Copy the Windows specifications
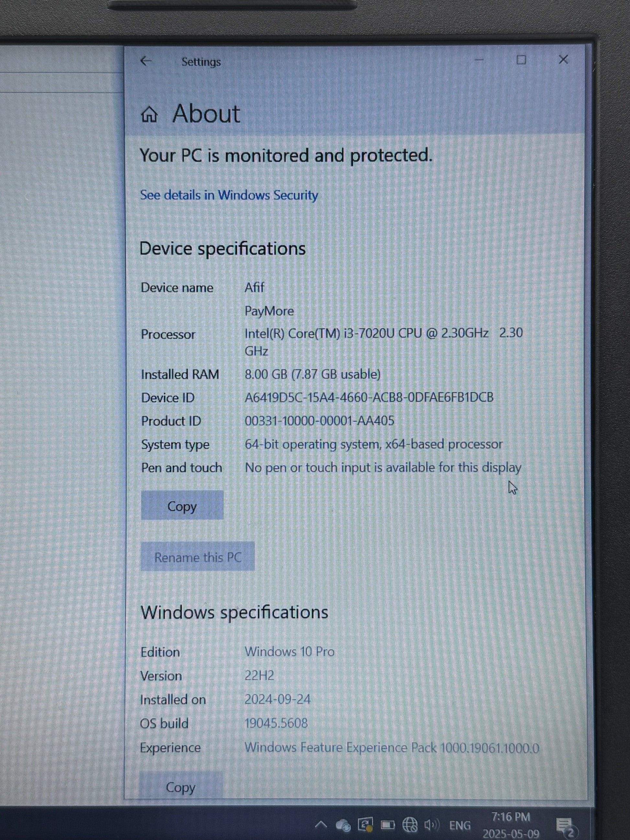630x840 pixels. pos(181,787)
